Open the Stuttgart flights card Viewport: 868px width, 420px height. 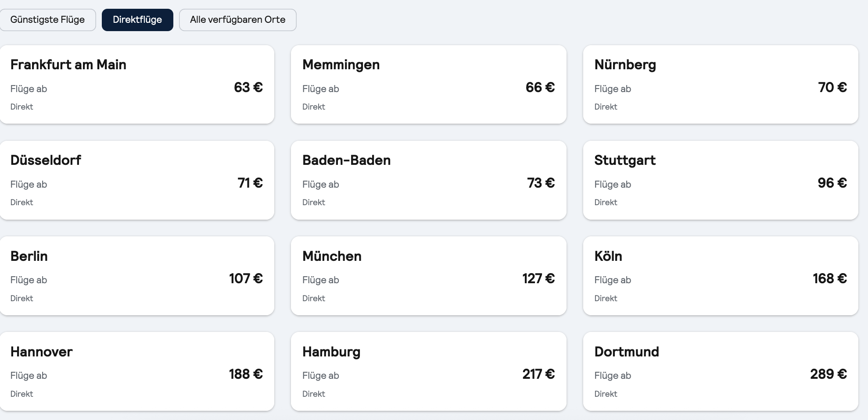721,180
